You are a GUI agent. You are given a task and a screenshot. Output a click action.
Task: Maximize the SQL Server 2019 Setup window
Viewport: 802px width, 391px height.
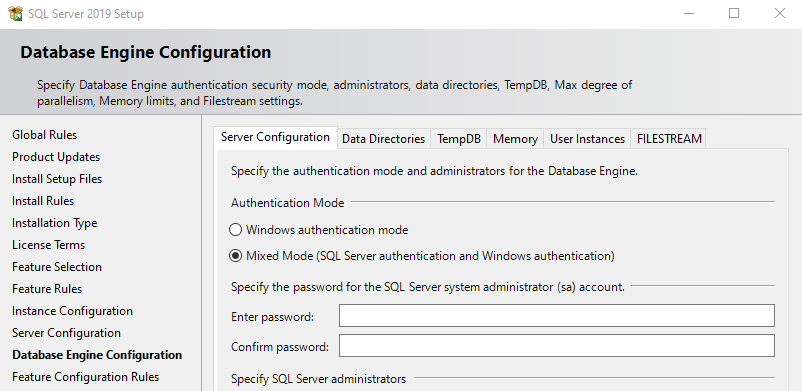734,13
